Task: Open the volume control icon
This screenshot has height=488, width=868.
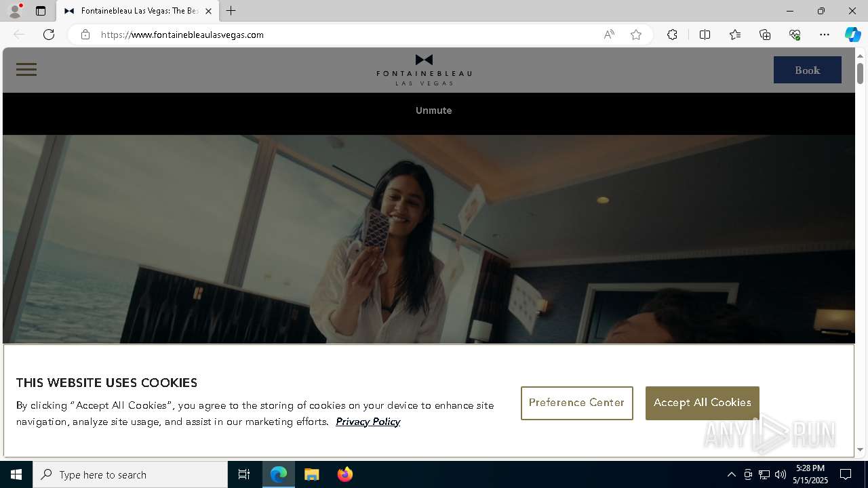Action: point(781,474)
